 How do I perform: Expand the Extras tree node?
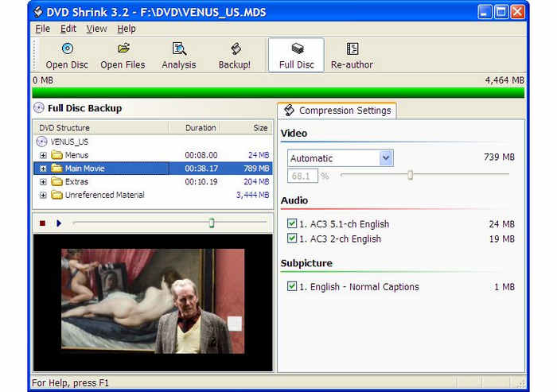click(43, 182)
